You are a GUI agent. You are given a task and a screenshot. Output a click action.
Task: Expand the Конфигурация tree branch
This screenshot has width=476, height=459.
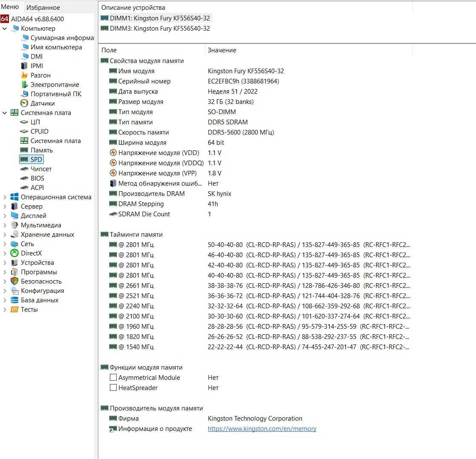pos(5,291)
